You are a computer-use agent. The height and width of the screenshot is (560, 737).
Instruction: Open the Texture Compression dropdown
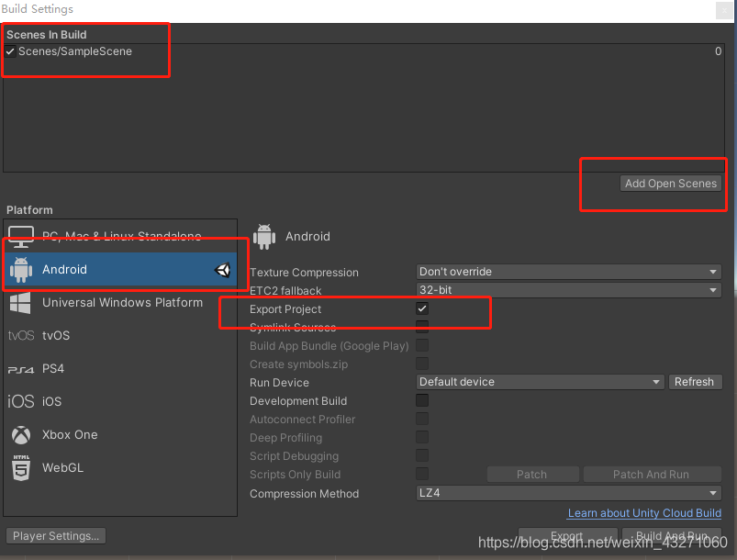pos(569,272)
